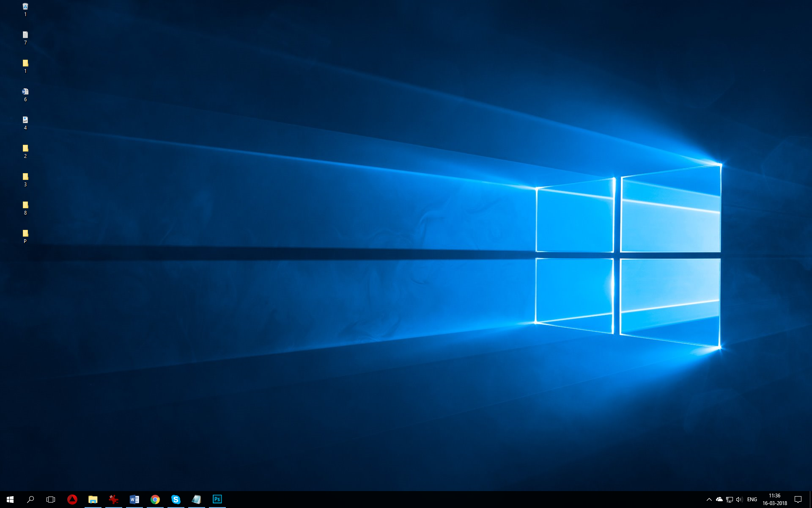
Task: Start Google Chrome from the taskbar
Action: click(155, 500)
